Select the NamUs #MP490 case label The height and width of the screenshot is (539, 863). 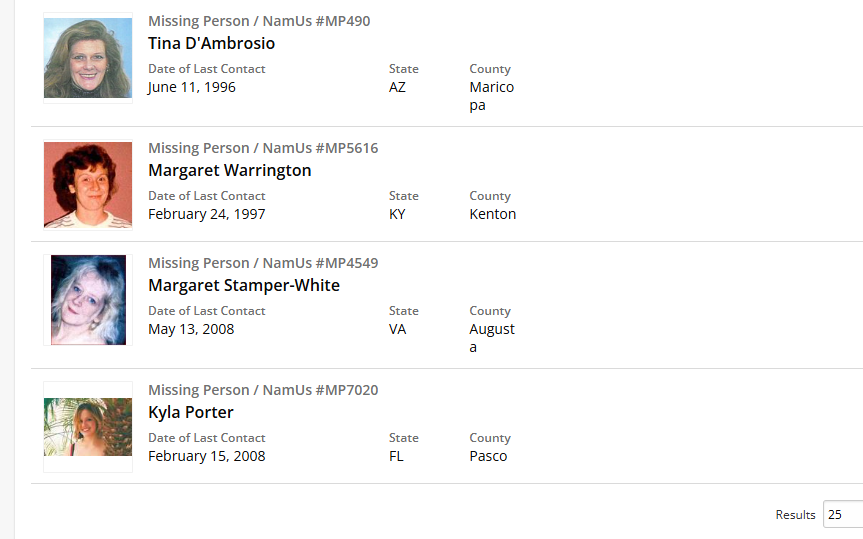pos(259,21)
